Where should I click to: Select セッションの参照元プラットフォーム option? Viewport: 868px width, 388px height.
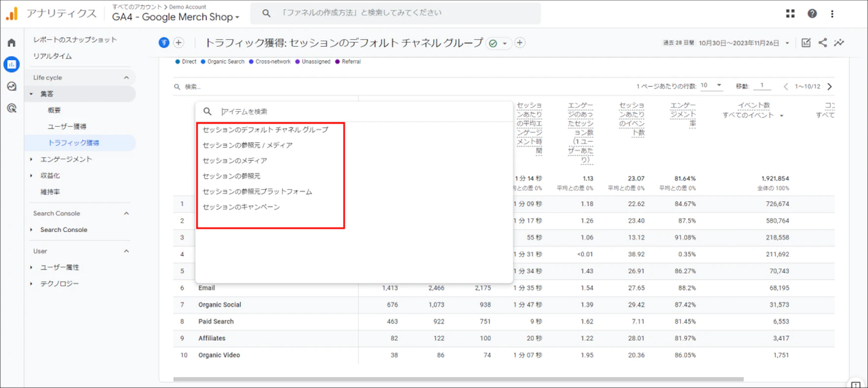pos(257,192)
